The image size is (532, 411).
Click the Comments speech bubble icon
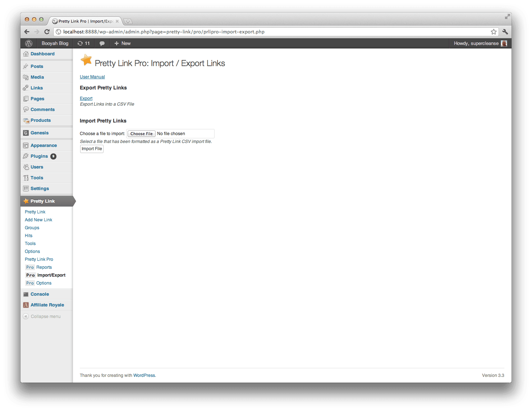tap(26, 110)
